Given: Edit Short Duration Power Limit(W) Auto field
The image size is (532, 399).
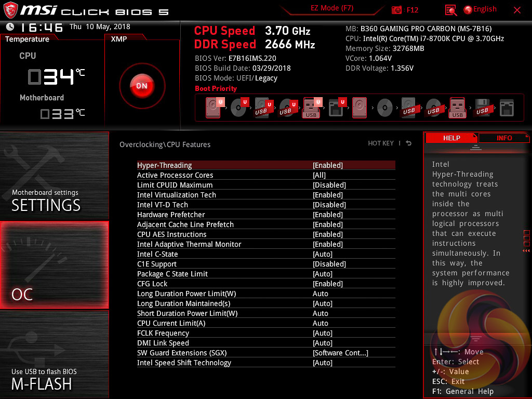Looking at the screenshot, I should click(x=320, y=313).
